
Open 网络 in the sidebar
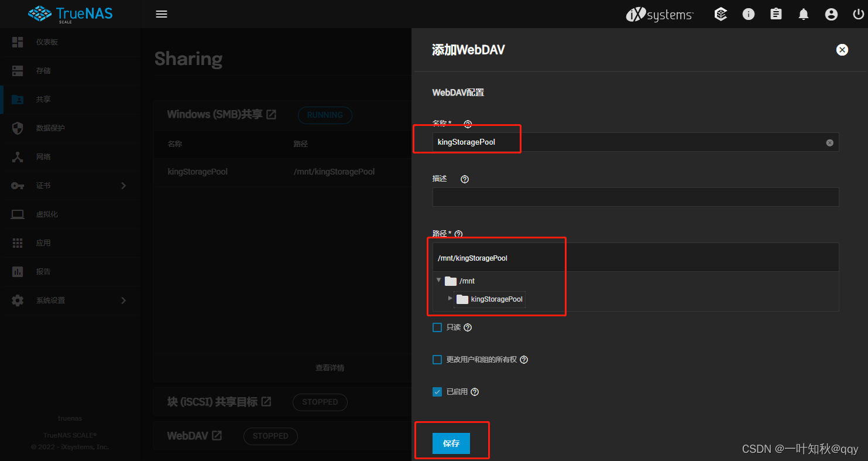(x=70, y=157)
